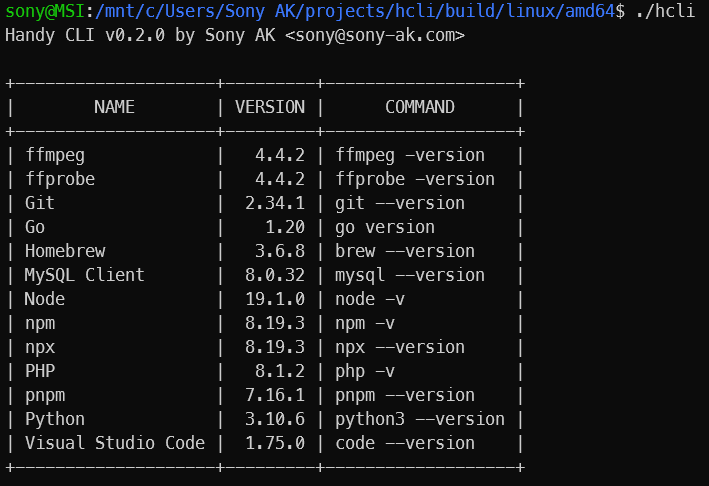This screenshot has width=709, height=486.
Task: Click the 'python3 --version' command
Action: pyautogui.click(x=420, y=420)
